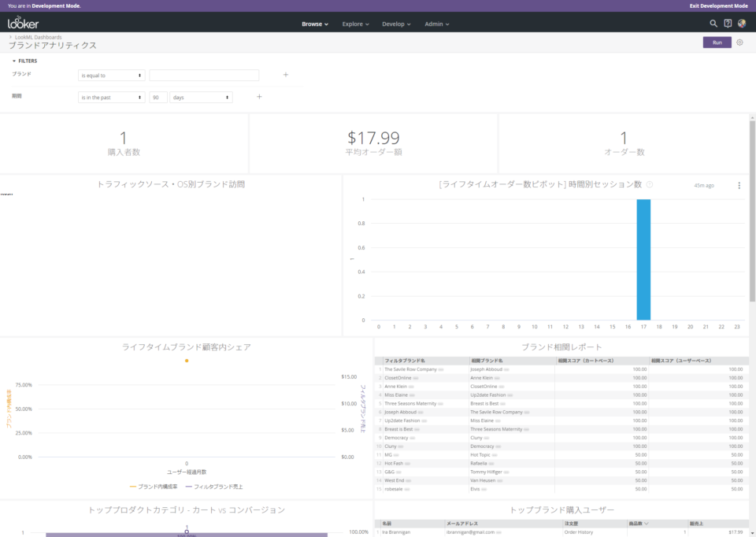The width and height of the screenshot is (756, 537).
Task: Click the ブランド filter value input field
Action: [x=204, y=76]
